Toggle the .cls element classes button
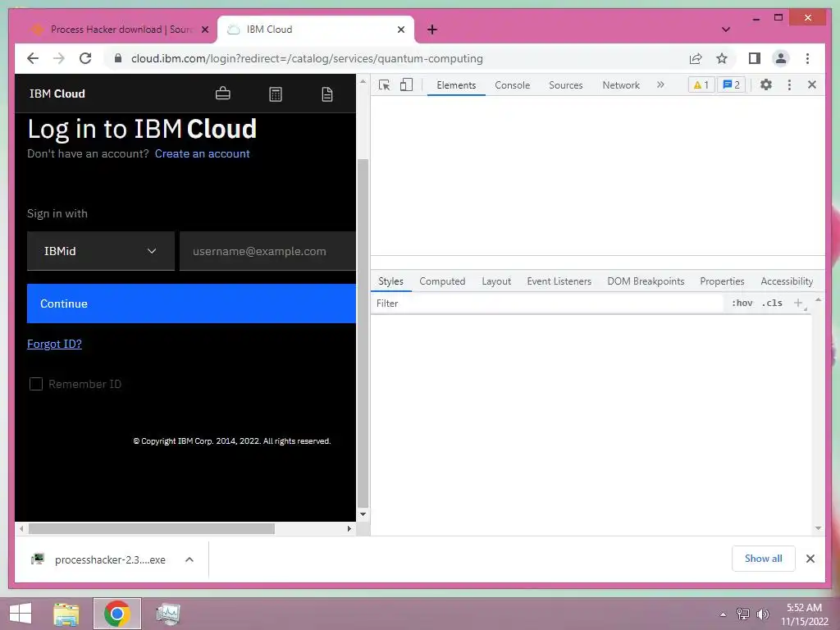The width and height of the screenshot is (840, 630). point(772,304)
